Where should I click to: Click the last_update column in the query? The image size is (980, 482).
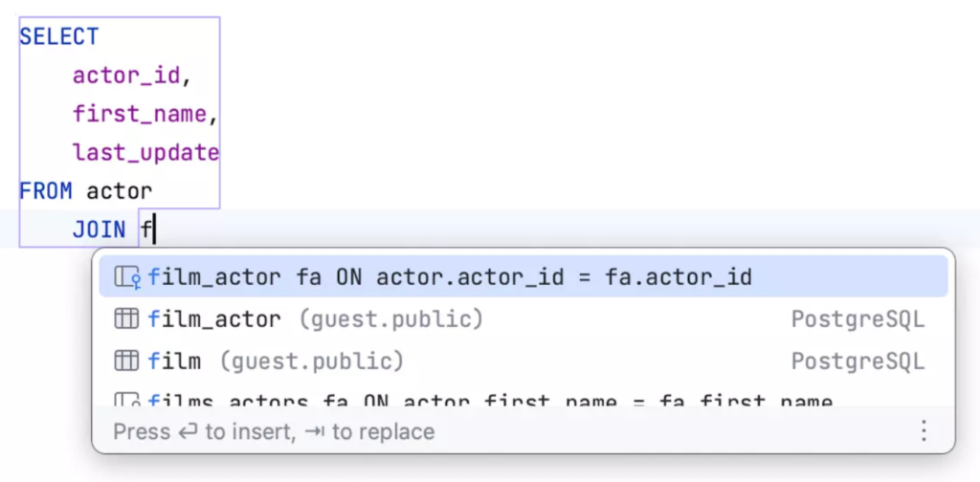click(145, 152)
